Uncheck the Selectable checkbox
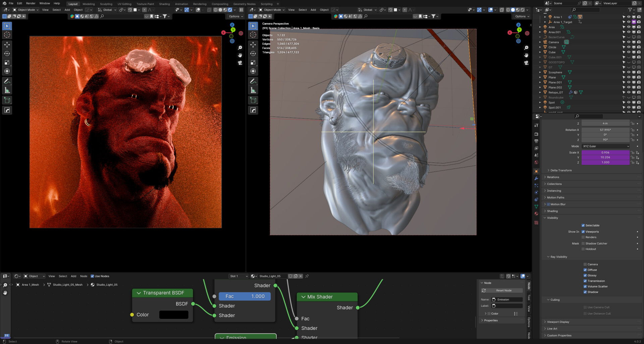 pos(583,225)
